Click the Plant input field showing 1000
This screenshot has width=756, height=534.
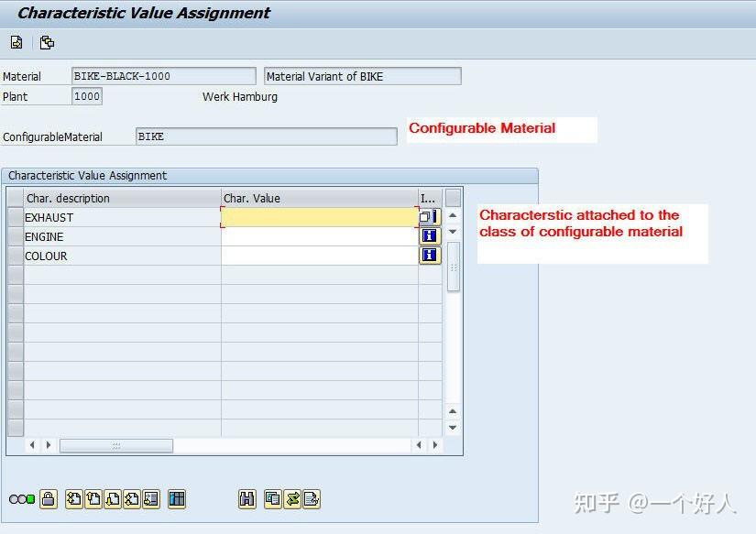(86, 96)
